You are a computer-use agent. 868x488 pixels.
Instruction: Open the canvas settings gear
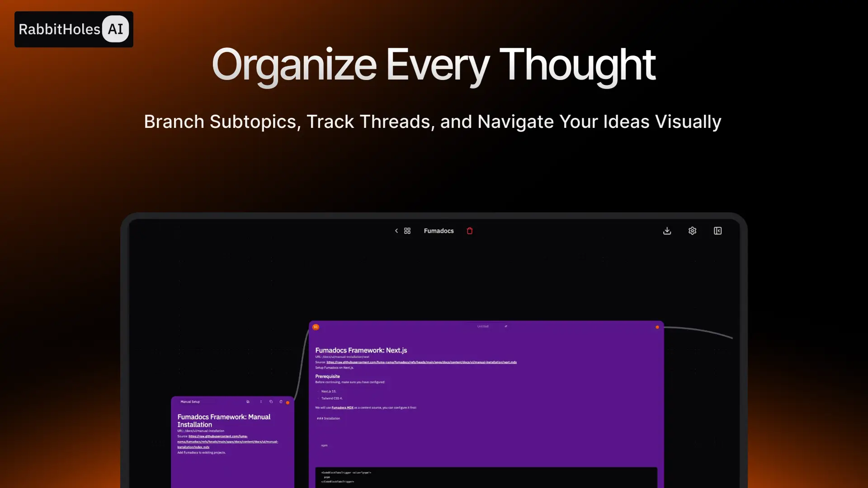pyautogui.click(x=692, y=230)
